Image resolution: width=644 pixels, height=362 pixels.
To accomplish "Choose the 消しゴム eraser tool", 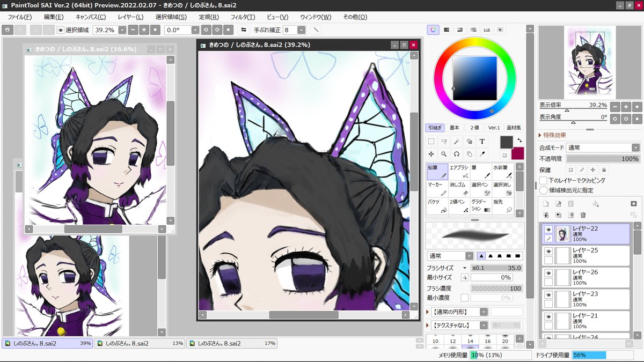I will tap(459, 189).
